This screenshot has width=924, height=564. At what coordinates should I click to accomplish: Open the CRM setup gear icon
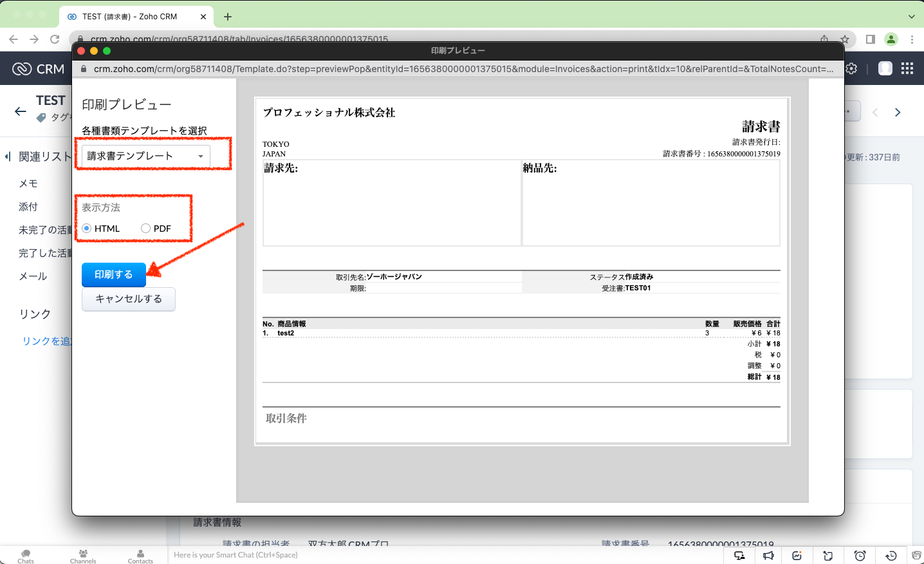click(852, 69)
